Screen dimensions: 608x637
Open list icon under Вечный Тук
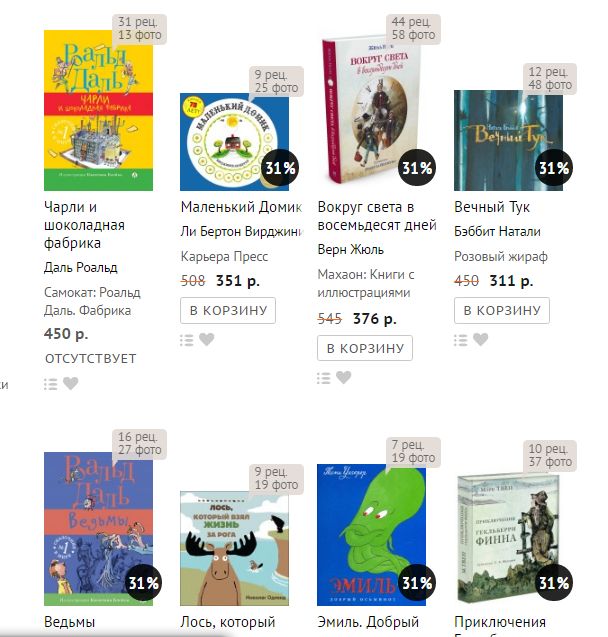pos(461,340)
